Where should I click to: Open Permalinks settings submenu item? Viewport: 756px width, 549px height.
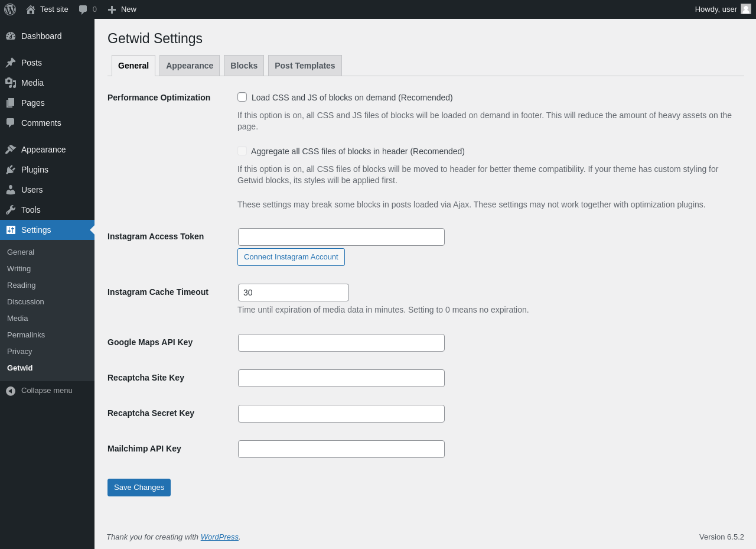click(26, 334)
